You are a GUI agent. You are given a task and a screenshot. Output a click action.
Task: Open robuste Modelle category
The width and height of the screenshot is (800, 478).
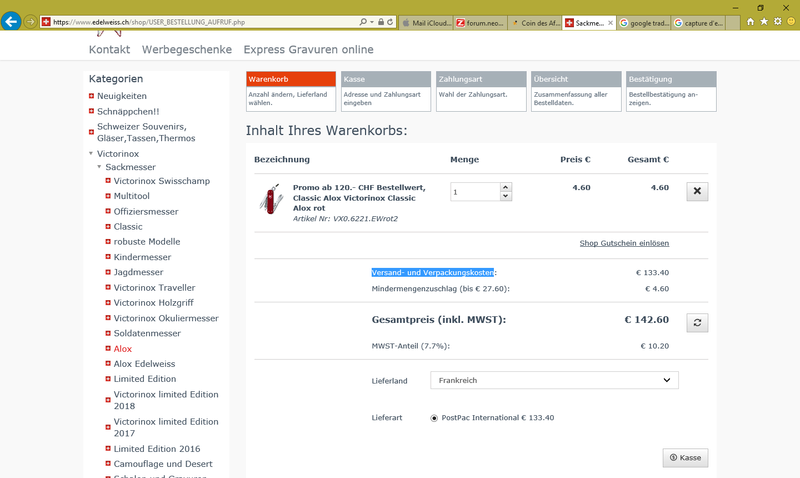tap(147, 241)
